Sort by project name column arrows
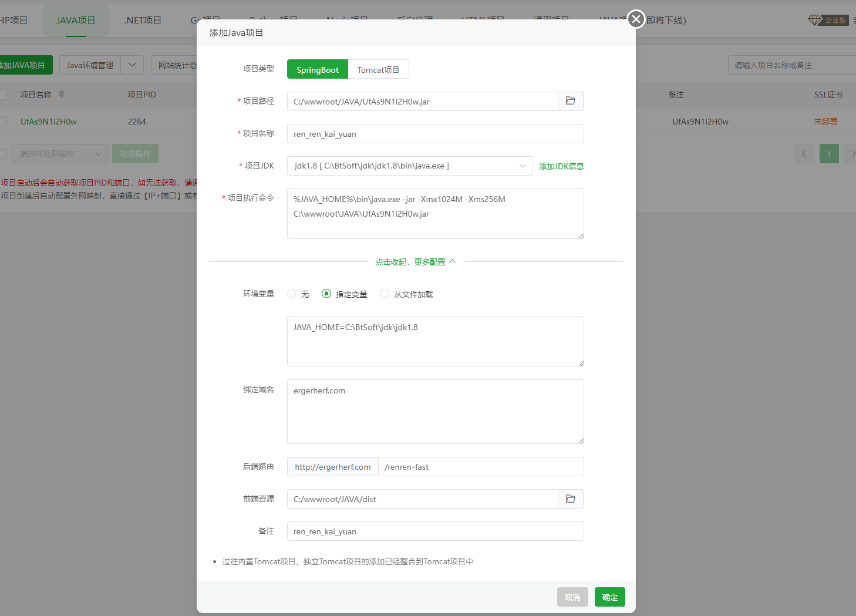This screenshot has width=856, height=616. 62,95
